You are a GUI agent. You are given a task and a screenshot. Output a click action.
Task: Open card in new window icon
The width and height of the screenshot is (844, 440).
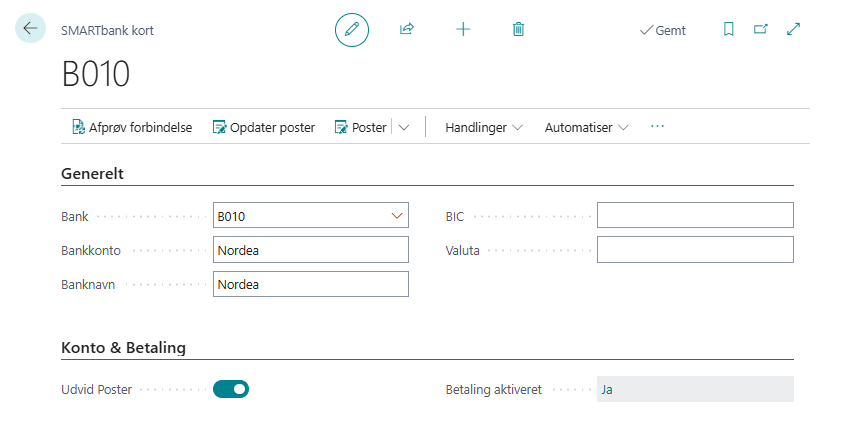tap(761, 30)
